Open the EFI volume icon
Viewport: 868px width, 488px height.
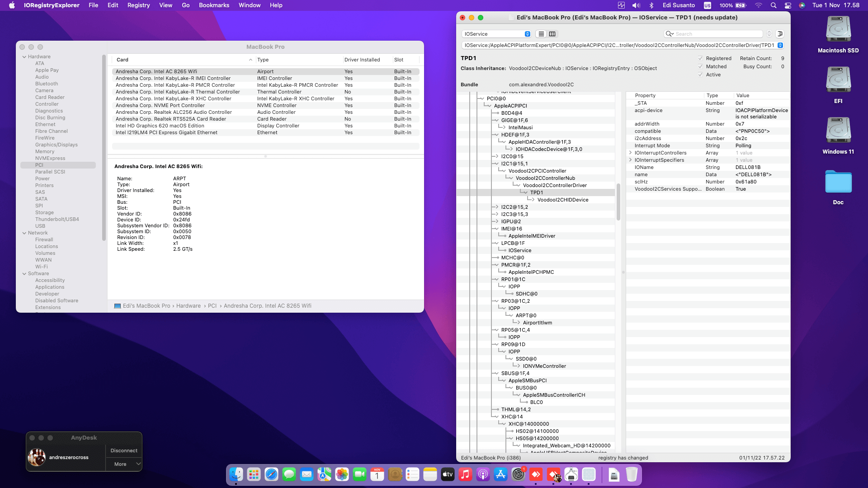tap(838, 80)
